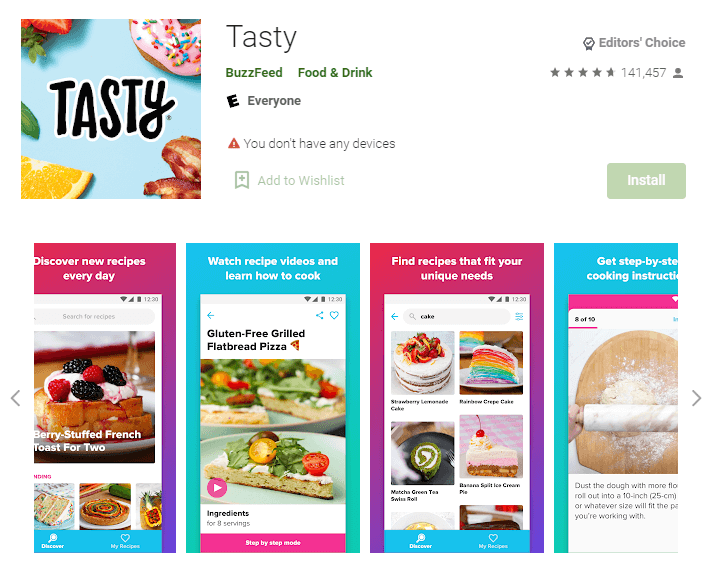Click the Everyone rating label

(x=274, y=101)
